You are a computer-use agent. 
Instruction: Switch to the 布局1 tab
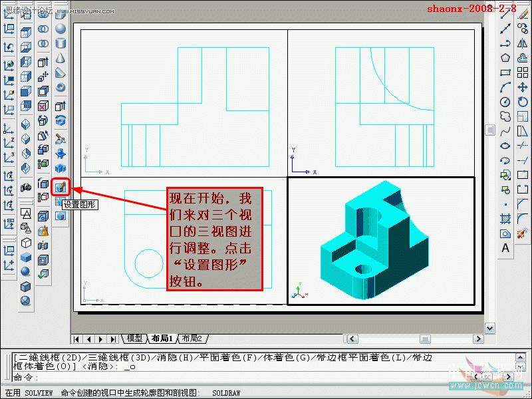click(x=162, y=338)
